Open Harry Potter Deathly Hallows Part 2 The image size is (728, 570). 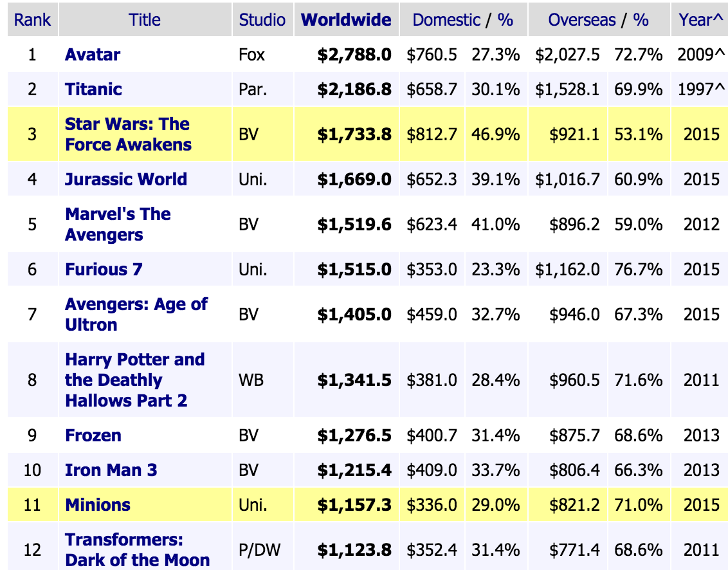click(134, 380)
